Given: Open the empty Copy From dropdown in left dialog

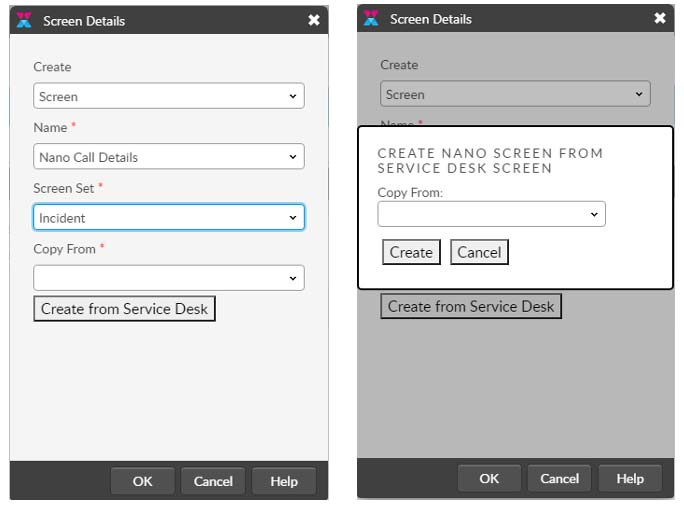Looking at the screenshot, I should point(168,278).
